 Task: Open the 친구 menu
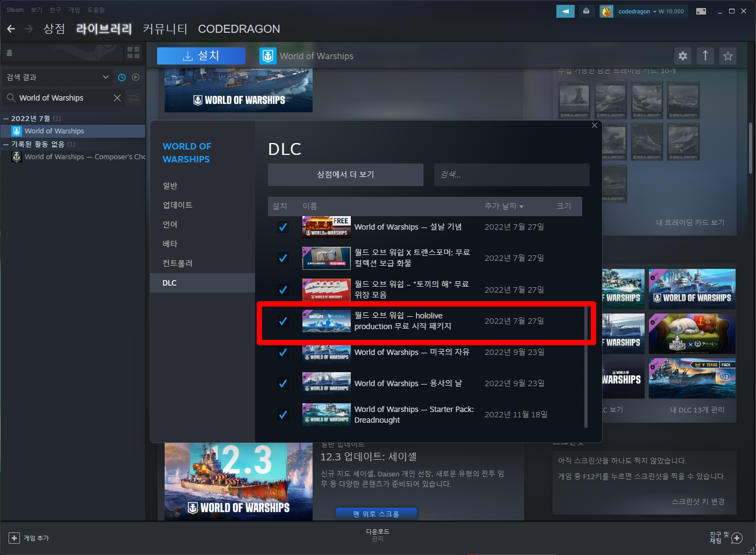pos(55,10)
